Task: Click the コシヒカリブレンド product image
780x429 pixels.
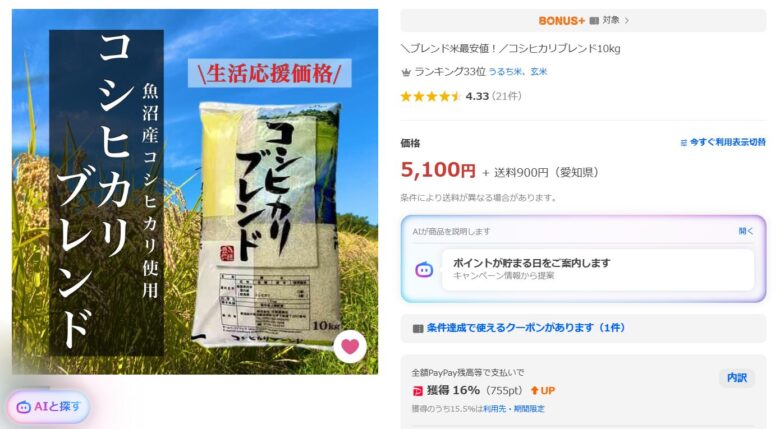Action: click(195, 192)
